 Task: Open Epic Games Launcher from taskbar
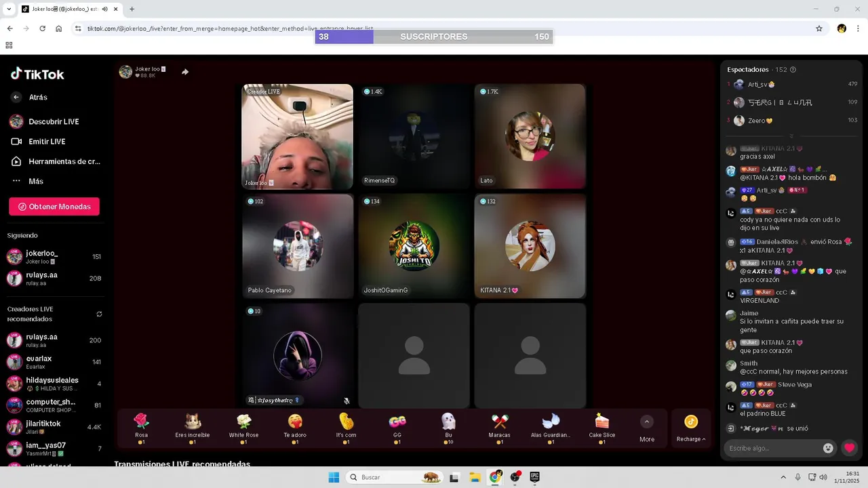pos(534,477)
